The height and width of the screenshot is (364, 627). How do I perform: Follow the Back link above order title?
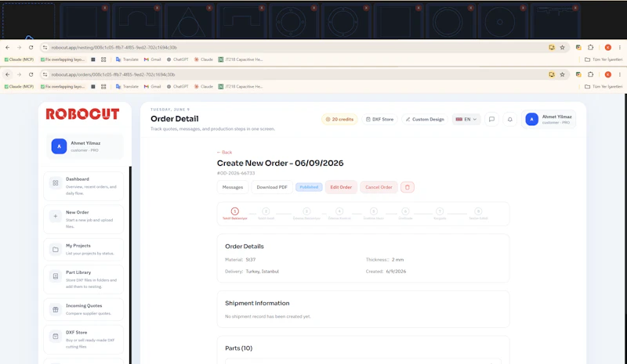tap(224, 152)
